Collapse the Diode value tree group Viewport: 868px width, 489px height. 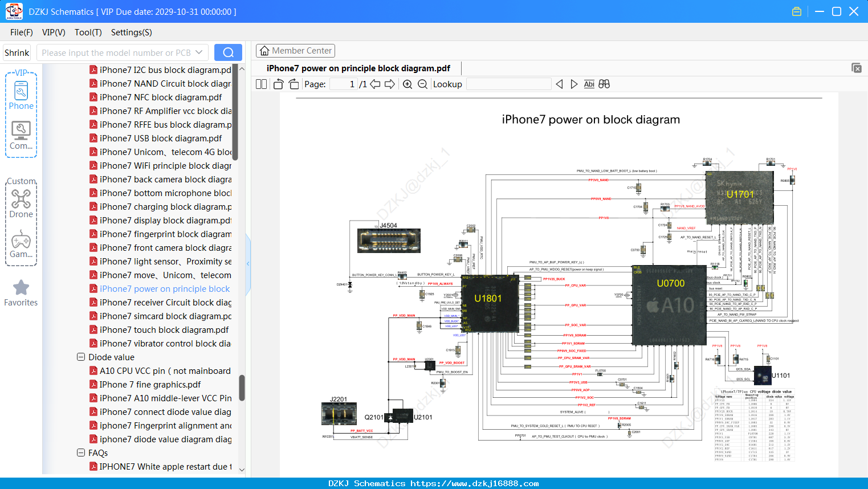pyautogui.click(x=81, y=357)
